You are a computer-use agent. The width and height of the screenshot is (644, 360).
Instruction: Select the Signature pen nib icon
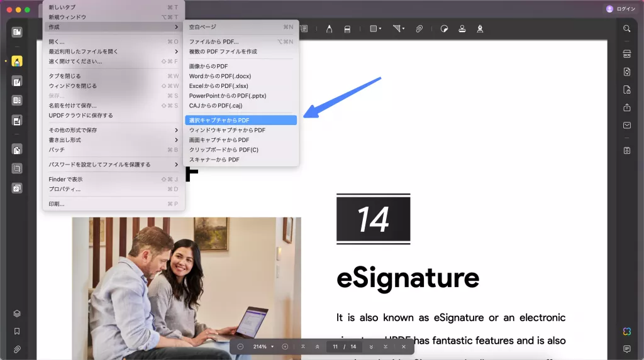coord(480,29)
